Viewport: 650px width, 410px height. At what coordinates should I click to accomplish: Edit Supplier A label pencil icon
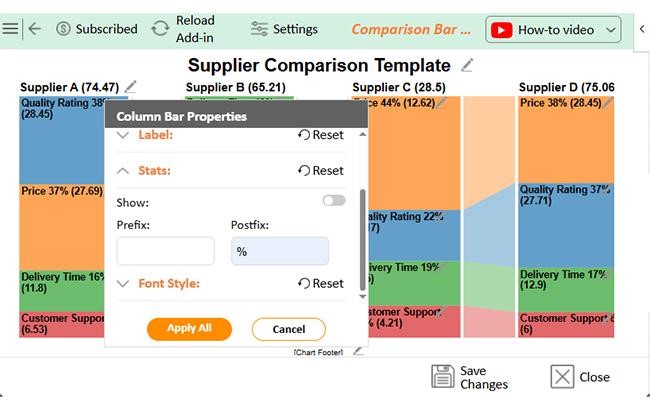131,87
